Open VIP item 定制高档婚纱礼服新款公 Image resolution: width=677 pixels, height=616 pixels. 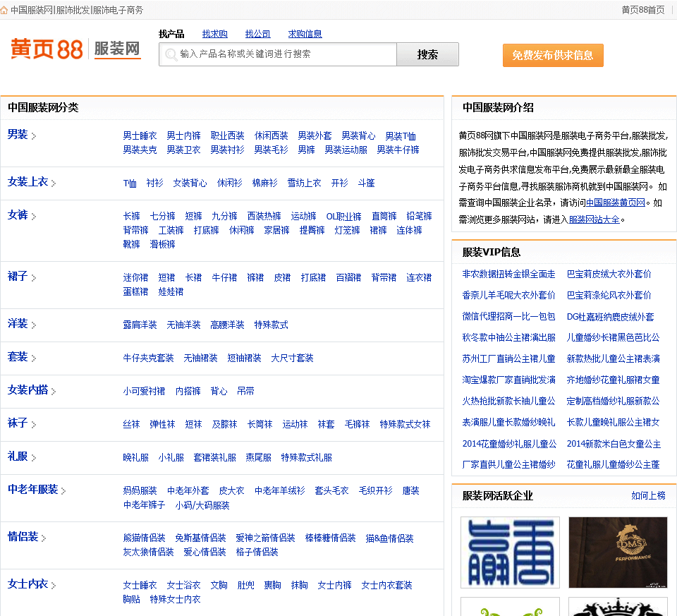coord(613,401)
